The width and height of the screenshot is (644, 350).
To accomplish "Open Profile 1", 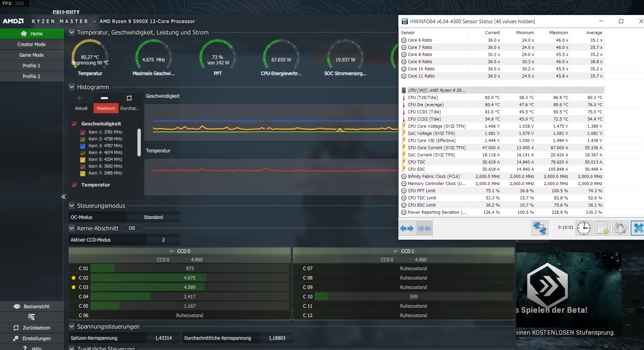I will (32, 66).
